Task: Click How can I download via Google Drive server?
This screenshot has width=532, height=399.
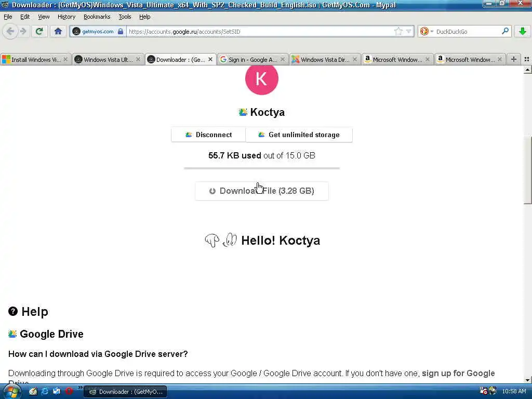Action: (98, 354)
